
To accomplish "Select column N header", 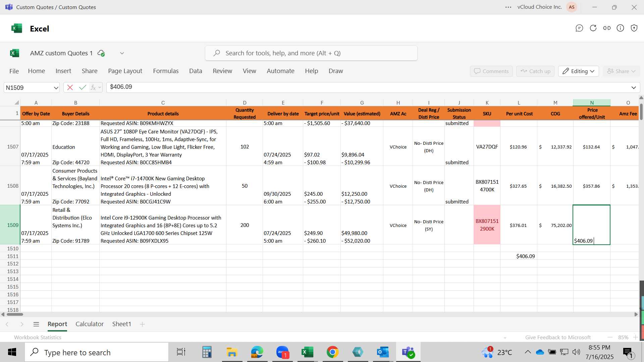I will [592, 103].
